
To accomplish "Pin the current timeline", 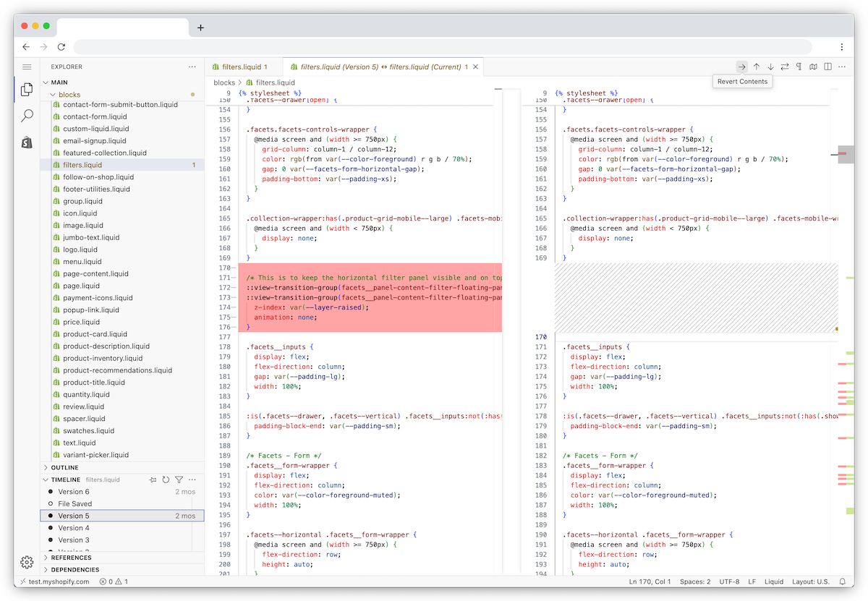I will coord(153,479).
